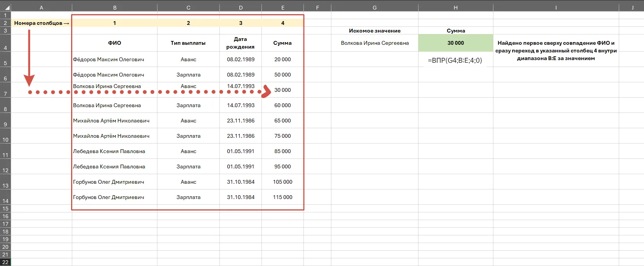Select row 18 header
644x266 pixels.
tap(5, 232)
